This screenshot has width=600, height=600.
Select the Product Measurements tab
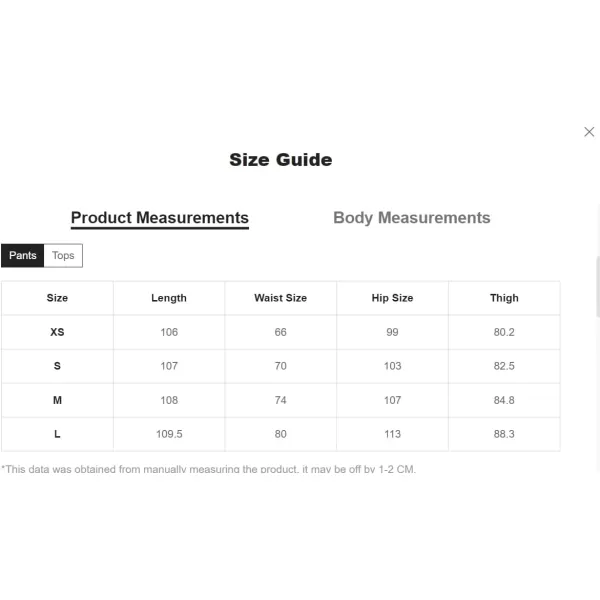coord(160,218)
